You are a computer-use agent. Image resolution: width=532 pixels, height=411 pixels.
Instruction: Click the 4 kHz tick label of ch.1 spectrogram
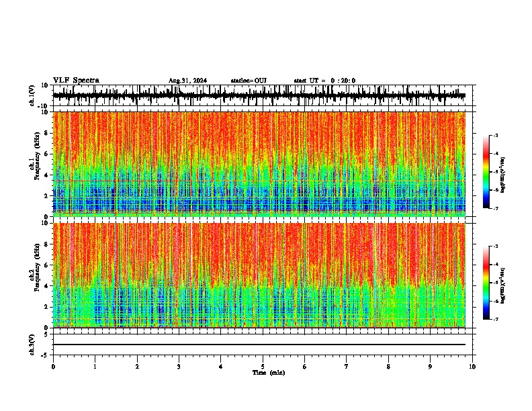tap(47, 175)
